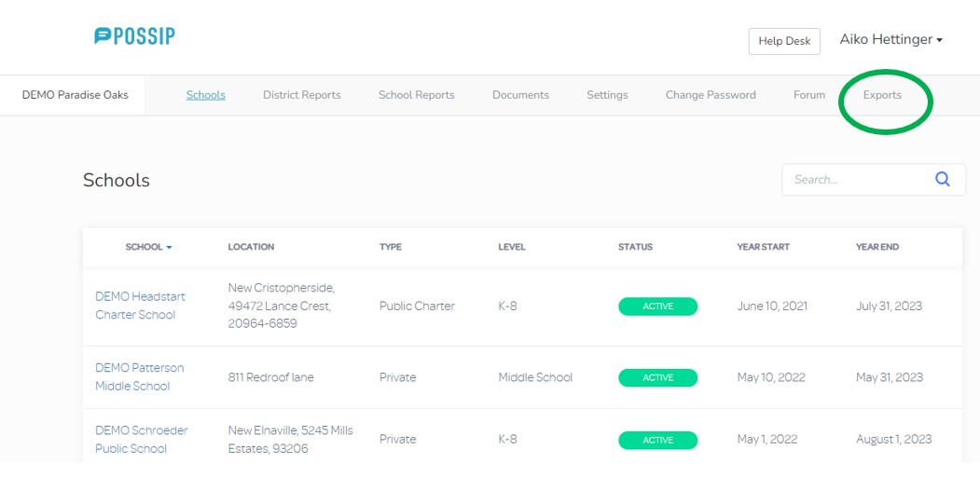Screen dimensions: 980x477
Task: Click inside the Search input field
Action: [853, 180]
